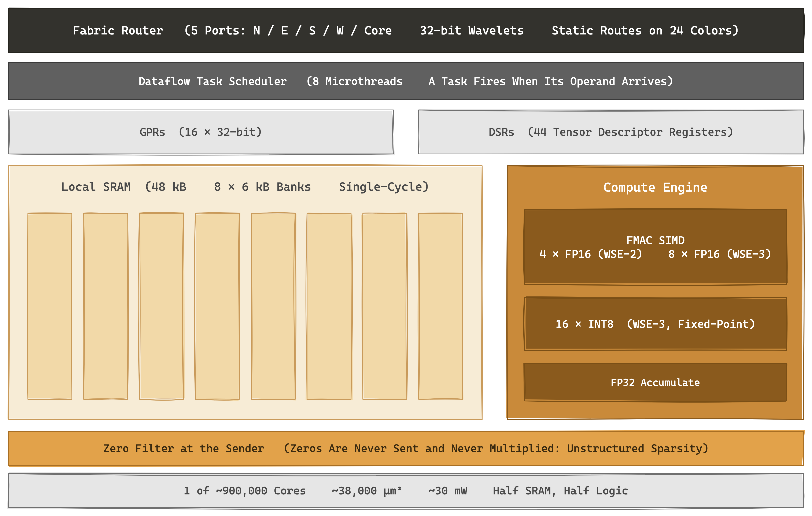Click the text "Half SRAM, Half Logic"
The width and height of the screenshot is (812, 516).
point(560,491)
